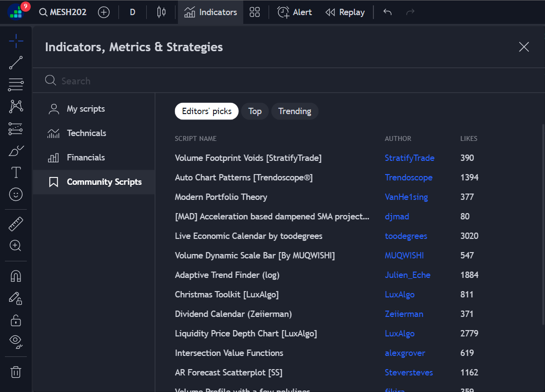Image resolution: width=545 pixels, height=392 pixels.
Task: Add Modern Portfolio Theory script
Action: tap(221, 197)
